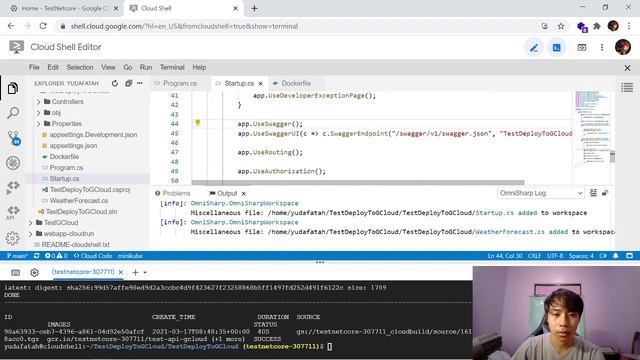Open Explorer more actions menu
The image size is (640, 360).
point(140,83)
